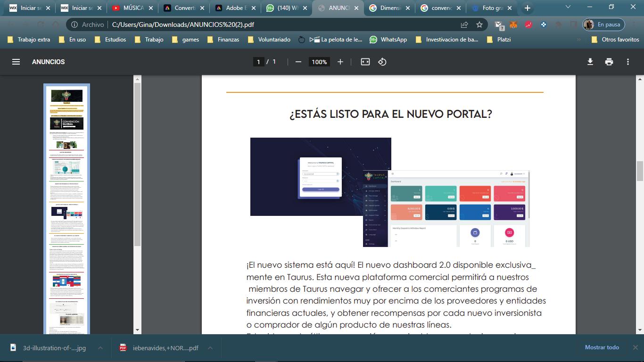The image size is (644, 362).
Task: Open the Finanzas bookmark folder
Action: 223,40
